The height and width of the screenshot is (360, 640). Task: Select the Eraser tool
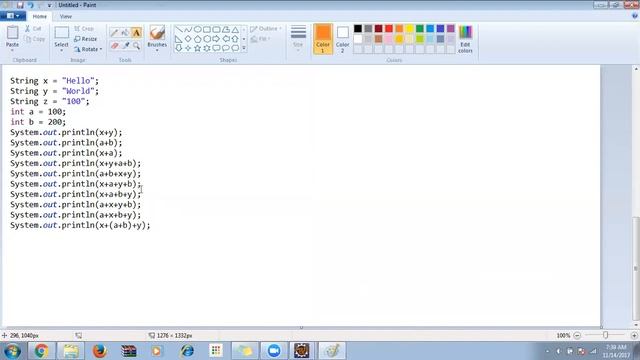coord(114,45)
